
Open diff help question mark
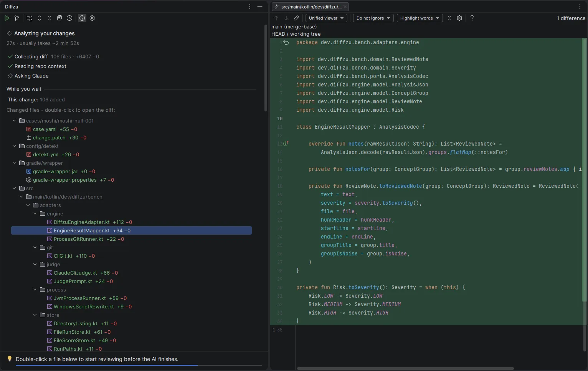(x=472, y=18)
